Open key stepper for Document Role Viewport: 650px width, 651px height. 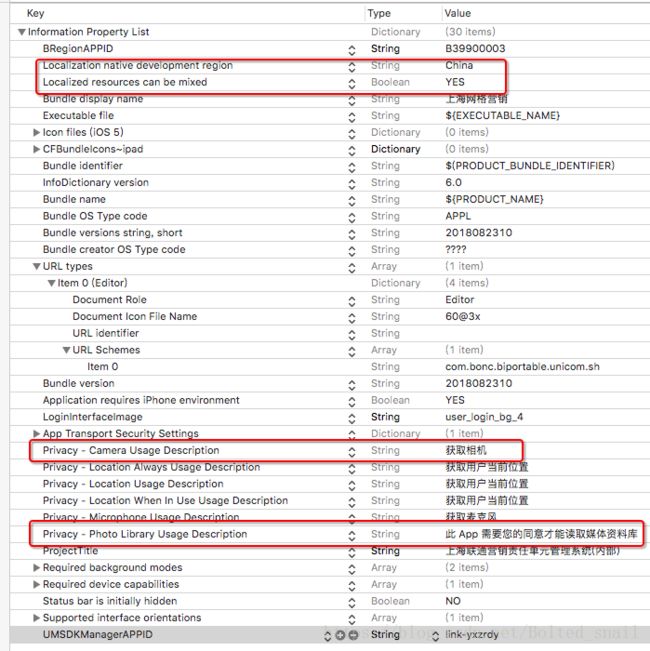pyautogui.click(x=352, y=301)
